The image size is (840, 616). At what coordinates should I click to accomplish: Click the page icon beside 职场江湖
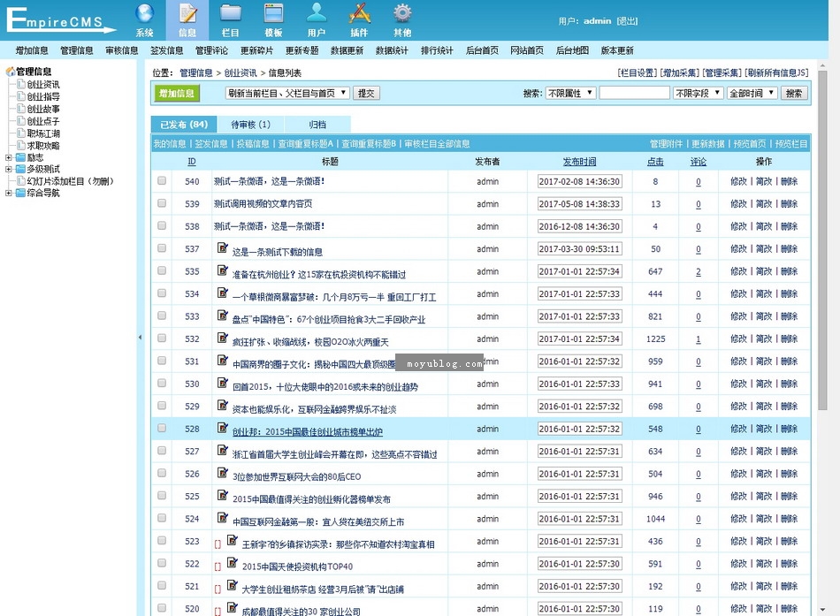pyautogui.click(x=21, y=133)
